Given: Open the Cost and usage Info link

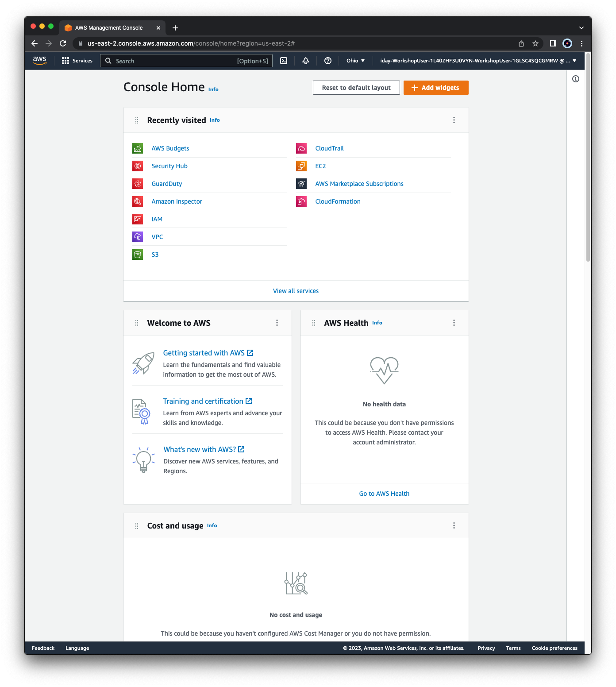Looking at the screenshot, I should pos(212,525).
